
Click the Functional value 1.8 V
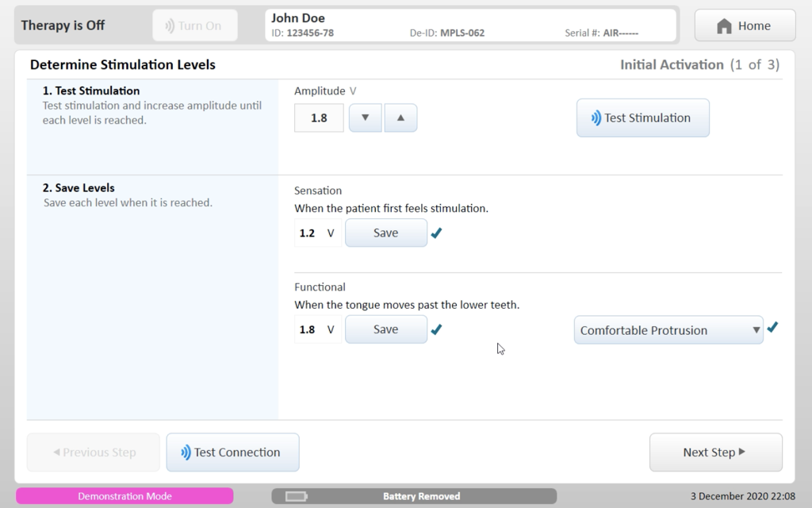(317, 329)
